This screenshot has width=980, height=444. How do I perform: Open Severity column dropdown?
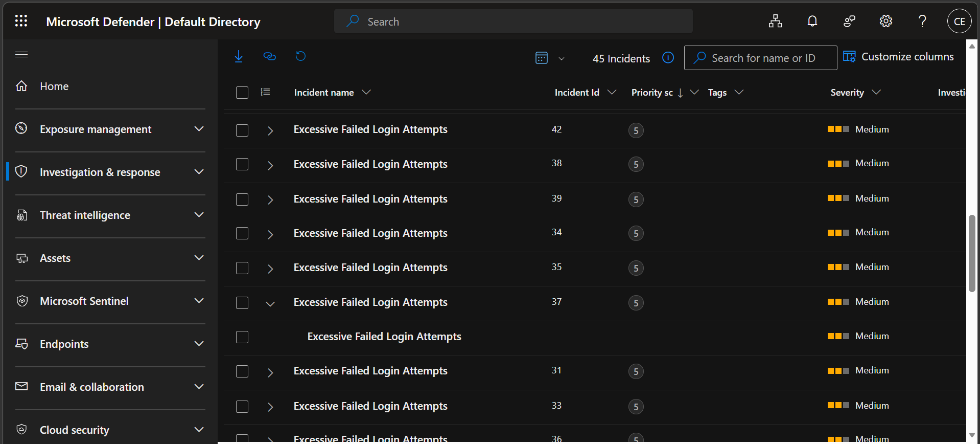pyautogui.click(x=876, y=92)
